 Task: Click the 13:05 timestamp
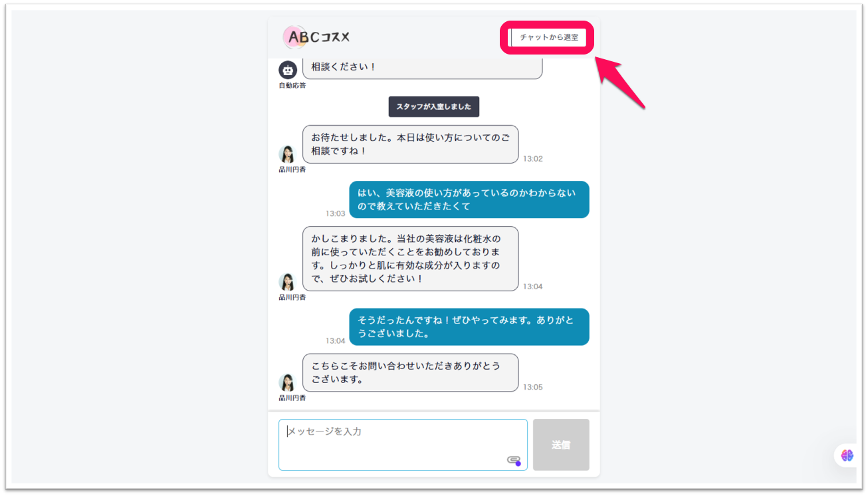pyautogui.click(x=533, y=387)
